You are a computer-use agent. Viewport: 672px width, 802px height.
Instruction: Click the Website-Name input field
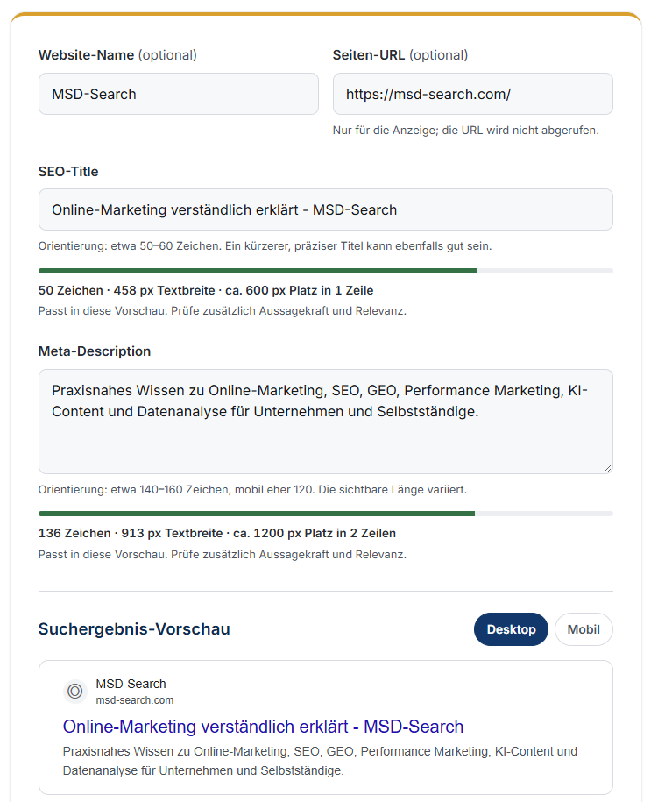tap(179, 94)
